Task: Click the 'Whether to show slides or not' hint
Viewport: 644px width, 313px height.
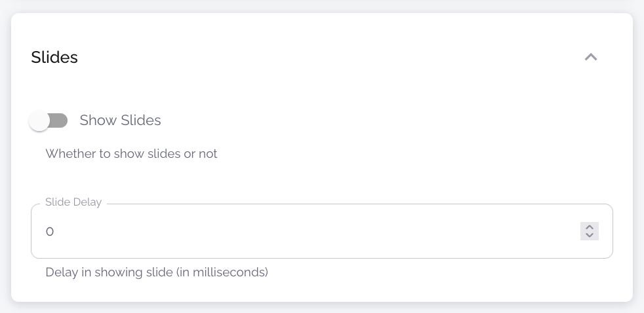Action: (x=131, y=154)
